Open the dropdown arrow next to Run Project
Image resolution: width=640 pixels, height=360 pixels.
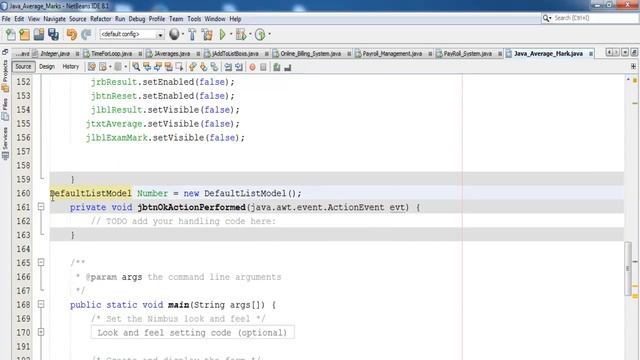[231, 35]
